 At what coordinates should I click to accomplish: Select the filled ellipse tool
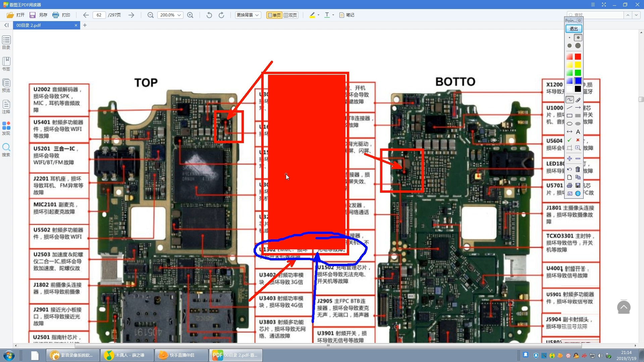pos(578,124)
